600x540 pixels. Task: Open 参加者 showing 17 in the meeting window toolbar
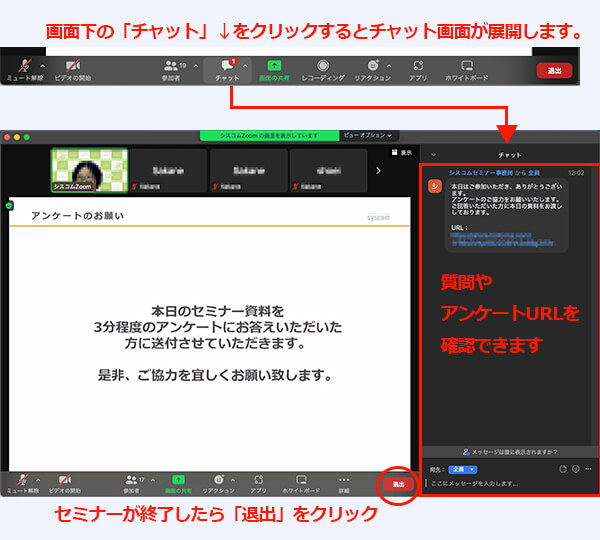(132, 484)
